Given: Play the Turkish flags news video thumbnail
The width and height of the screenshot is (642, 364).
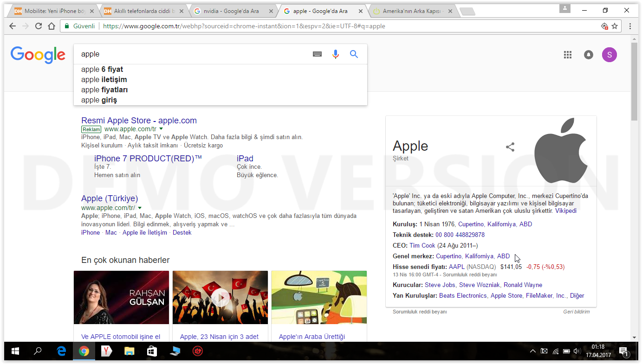Looking at the screenshot, I should tap(220, 297).
